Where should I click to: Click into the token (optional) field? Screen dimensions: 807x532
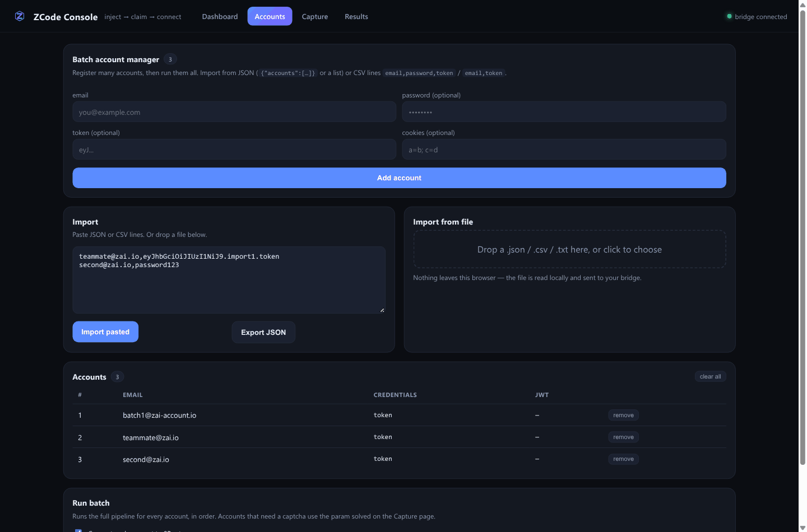pos(234,150)
